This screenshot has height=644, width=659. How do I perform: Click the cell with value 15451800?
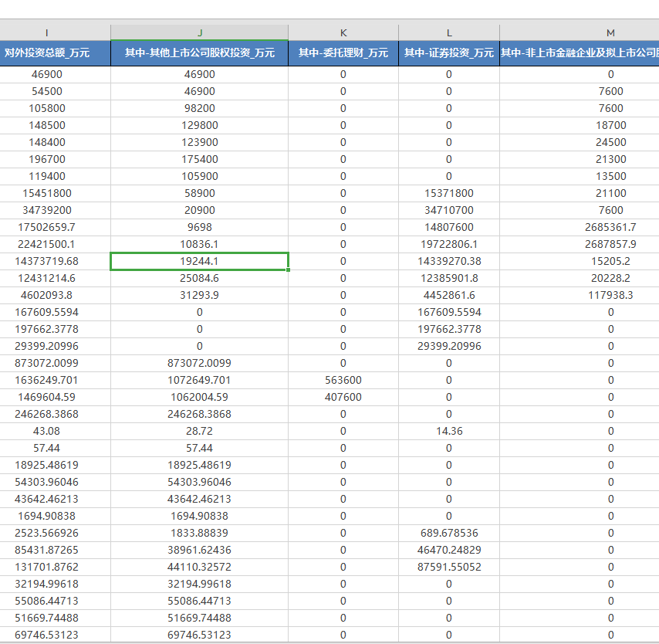pyautogui.click(x=47, y=193)
